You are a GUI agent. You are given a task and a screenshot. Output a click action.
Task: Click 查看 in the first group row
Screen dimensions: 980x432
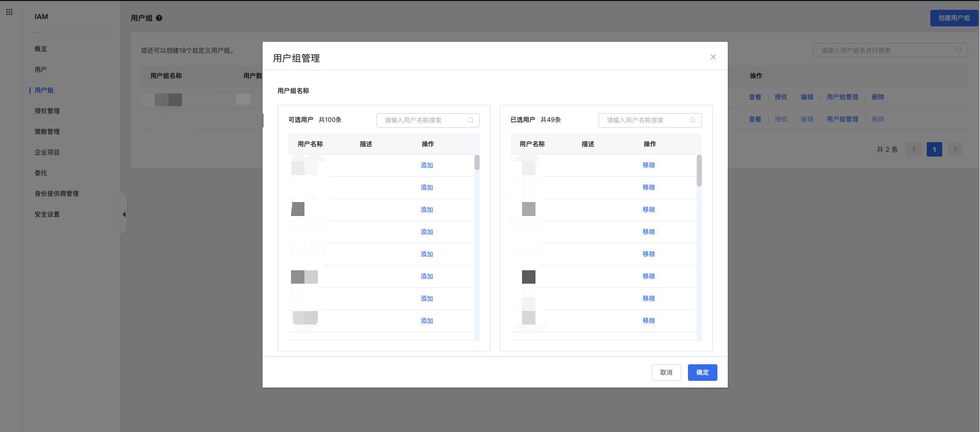755,97
